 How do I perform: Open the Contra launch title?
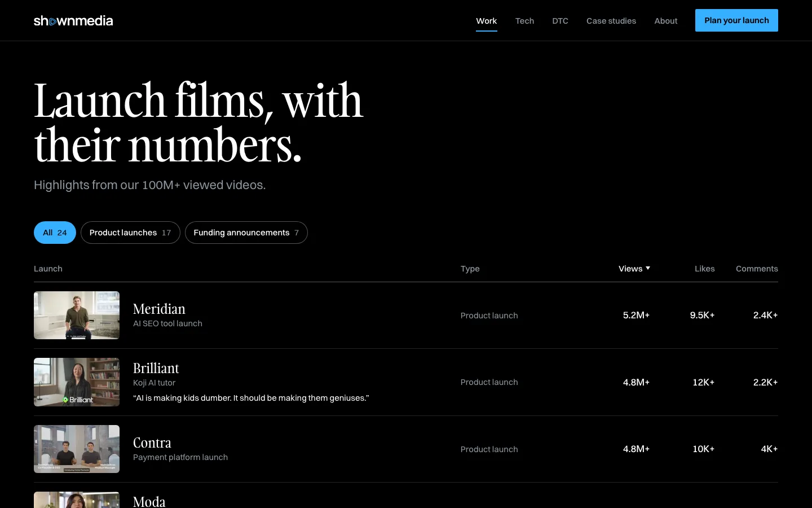(x=152, y=443)
